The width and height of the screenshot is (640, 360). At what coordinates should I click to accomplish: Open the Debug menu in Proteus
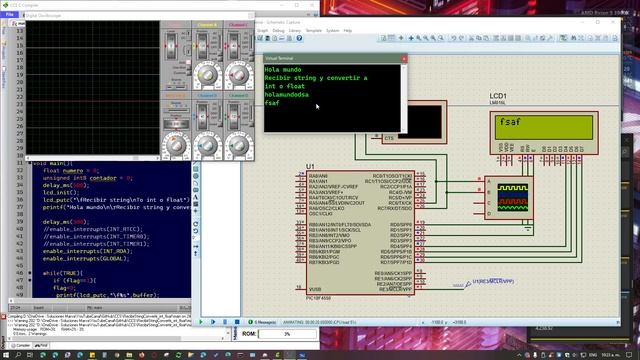(278, 31)
